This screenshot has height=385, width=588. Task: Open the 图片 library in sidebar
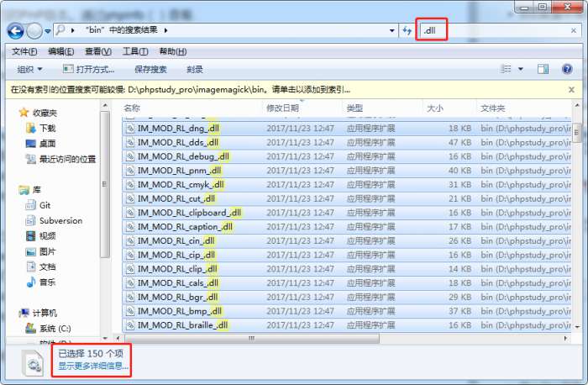(40, 251)
